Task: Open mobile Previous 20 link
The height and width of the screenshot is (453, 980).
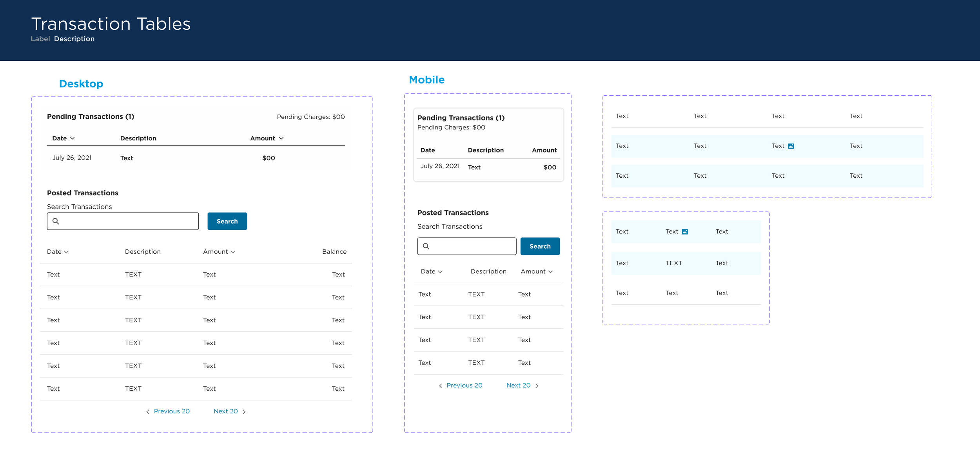Action: click(465, 386)
